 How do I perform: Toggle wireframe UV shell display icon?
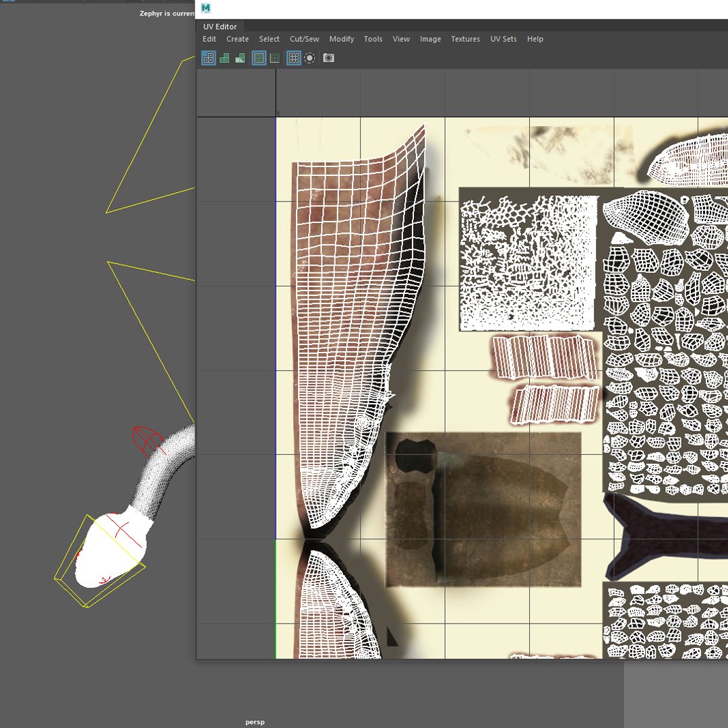(x=208, y=58)
